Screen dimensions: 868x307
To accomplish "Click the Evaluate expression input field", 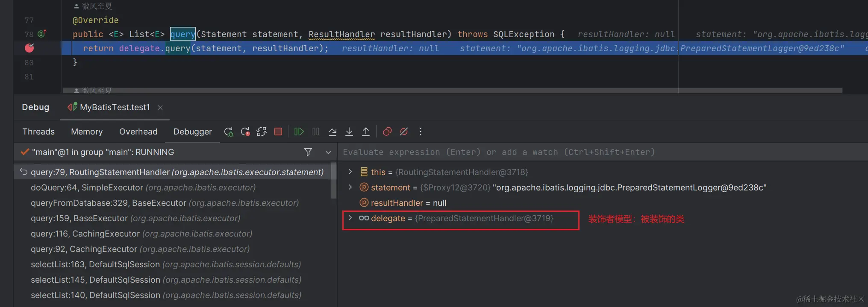I will [603, 152].
